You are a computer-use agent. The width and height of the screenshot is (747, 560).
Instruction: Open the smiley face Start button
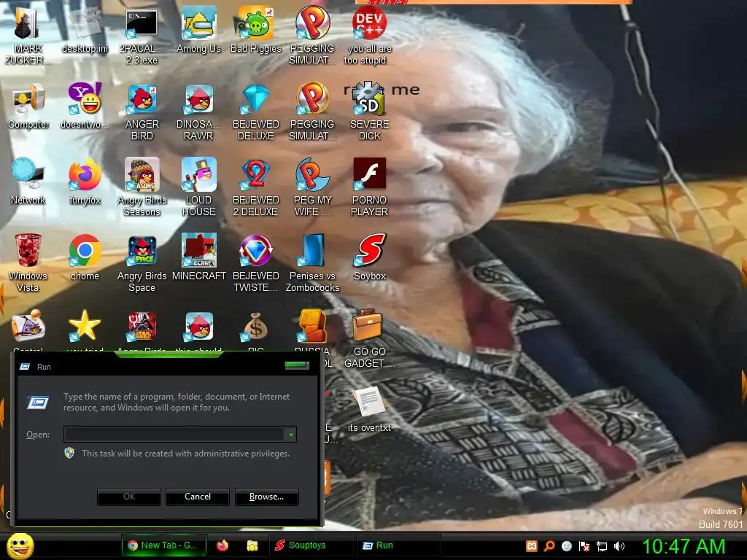[x=20, y=545]
